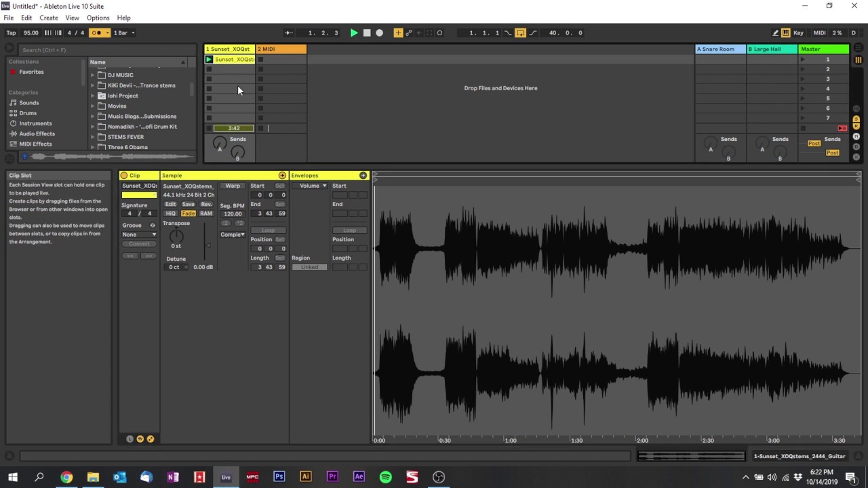Open the Groove chooser set to None

(139, 235)
